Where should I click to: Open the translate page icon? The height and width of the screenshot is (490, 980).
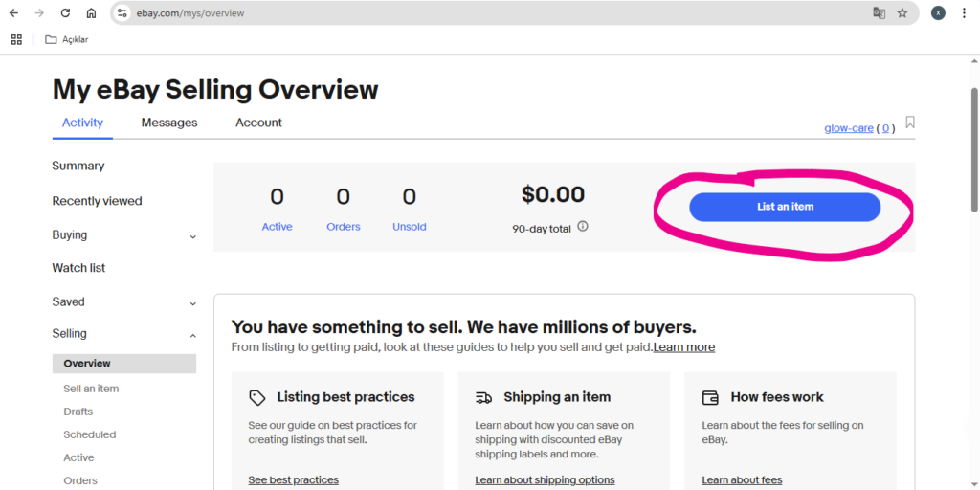click(x=879, y=13)
